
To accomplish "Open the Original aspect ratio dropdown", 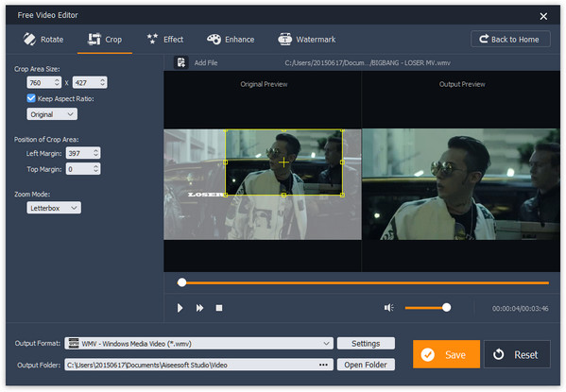I will 52,114.
